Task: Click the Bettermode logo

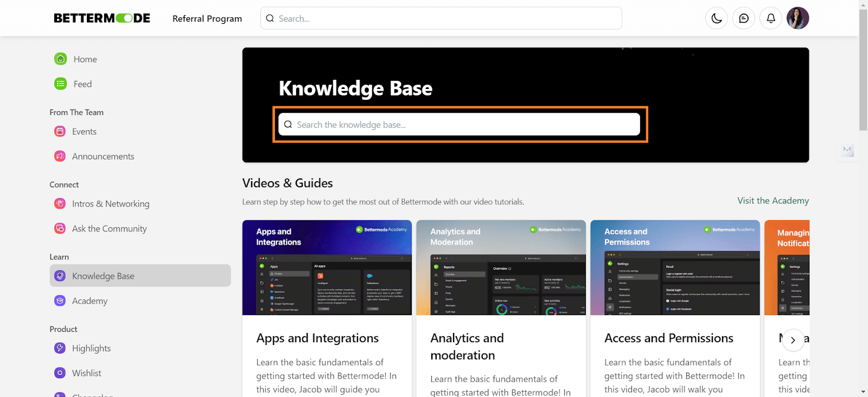Action: pyautogui.click(x=102, y=18)
